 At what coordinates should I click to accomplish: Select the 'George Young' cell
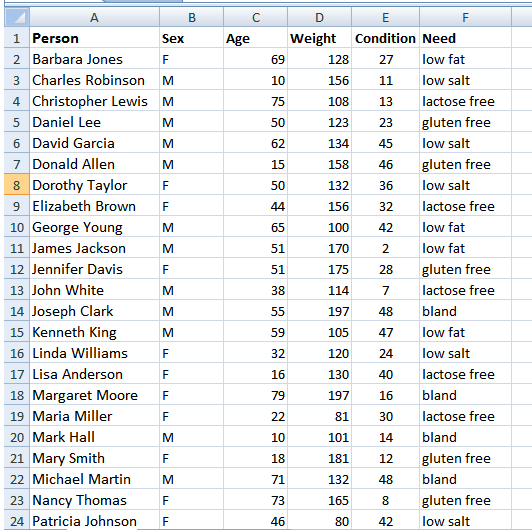(94, 227)
